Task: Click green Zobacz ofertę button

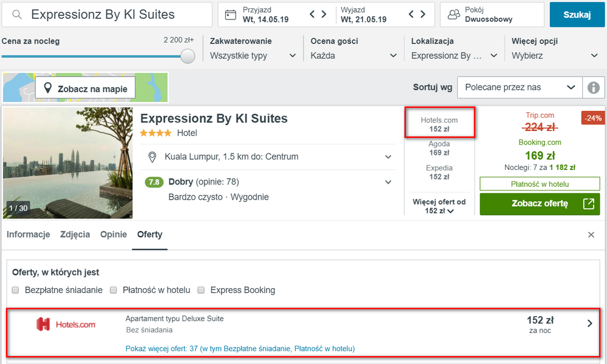Action: click(x=540, y=204)
